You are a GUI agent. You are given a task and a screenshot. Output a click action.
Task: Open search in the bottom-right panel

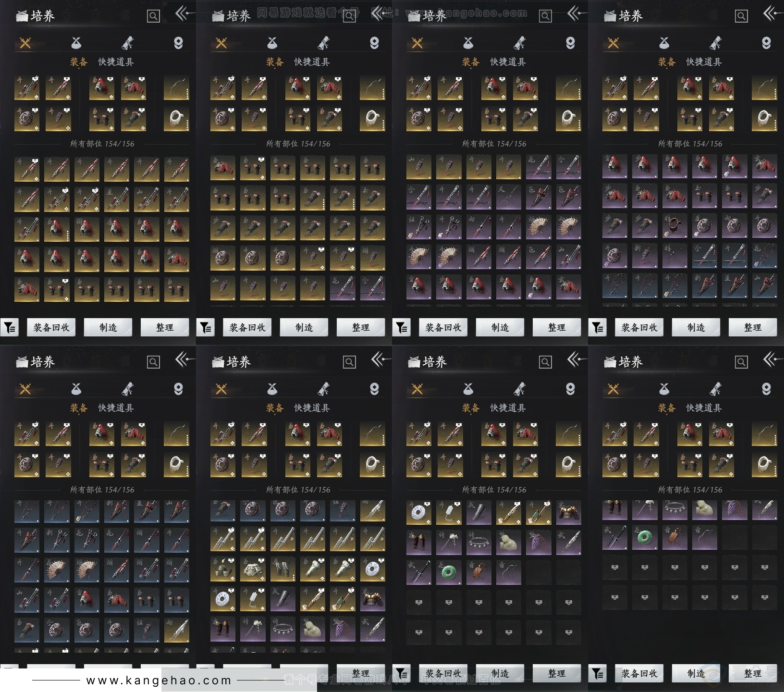tap(741, 362)
